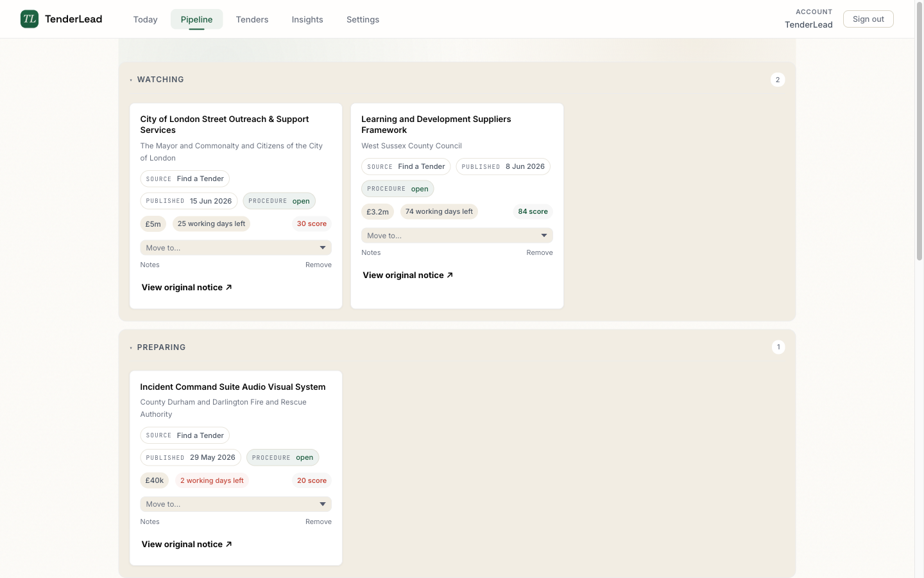
Task: Click the £40k value chip
Action: click(155, 480)
